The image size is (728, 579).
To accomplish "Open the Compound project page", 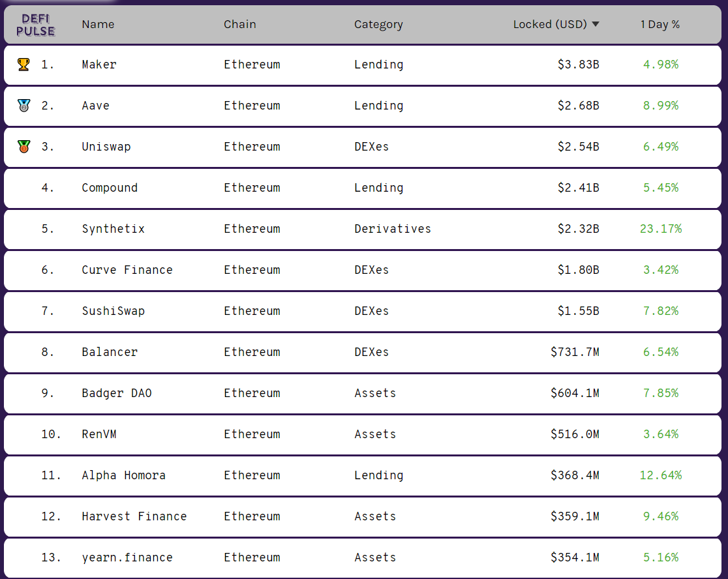I will click(110, 188).
